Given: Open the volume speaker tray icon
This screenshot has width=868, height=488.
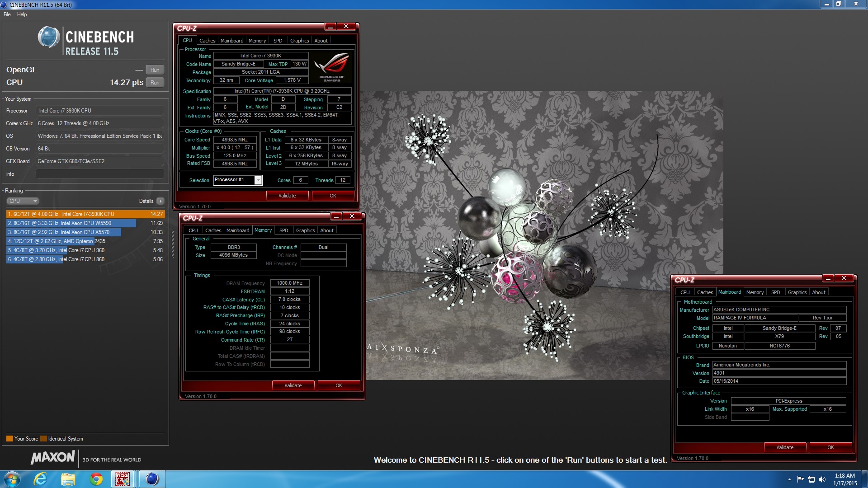Looking at the screenshot, I should tap(822, 479).
